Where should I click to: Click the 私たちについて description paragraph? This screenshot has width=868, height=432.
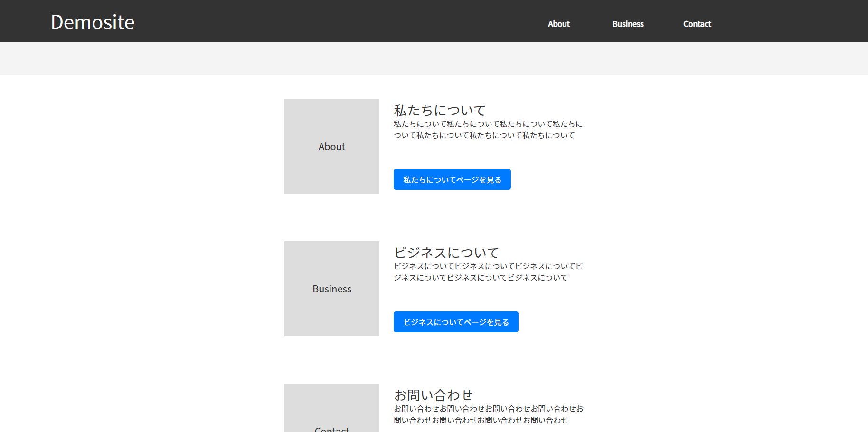coord(488,130)
